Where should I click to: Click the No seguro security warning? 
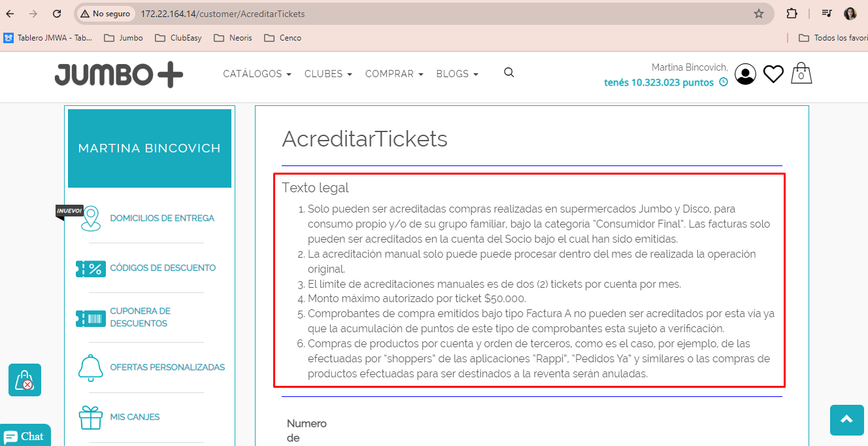tap(105, 13)
